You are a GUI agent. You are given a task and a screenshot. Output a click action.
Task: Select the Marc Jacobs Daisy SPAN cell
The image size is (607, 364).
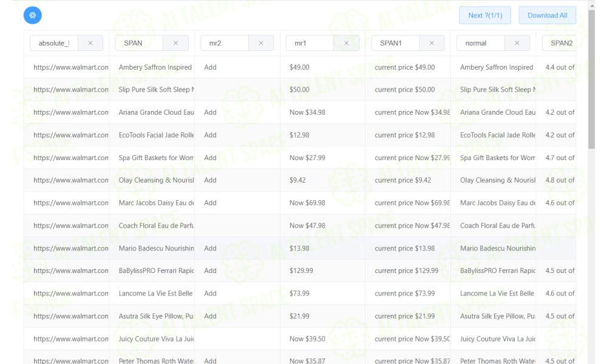point(152,203)
